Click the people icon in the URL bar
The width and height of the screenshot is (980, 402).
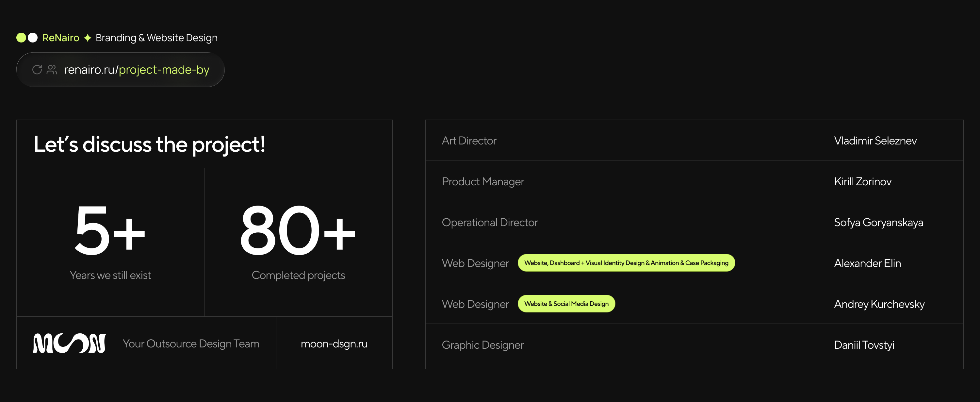tap(52, 70)
